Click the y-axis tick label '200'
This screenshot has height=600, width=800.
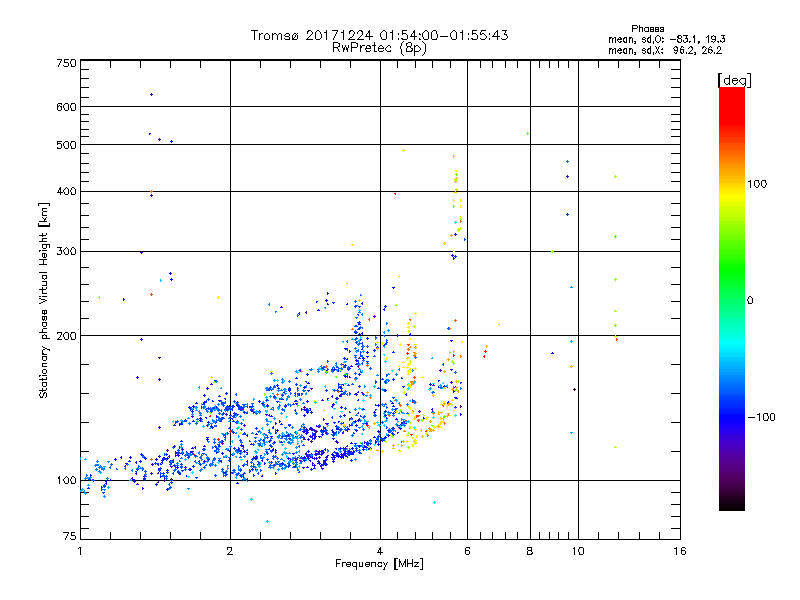(x=66, y=336)
